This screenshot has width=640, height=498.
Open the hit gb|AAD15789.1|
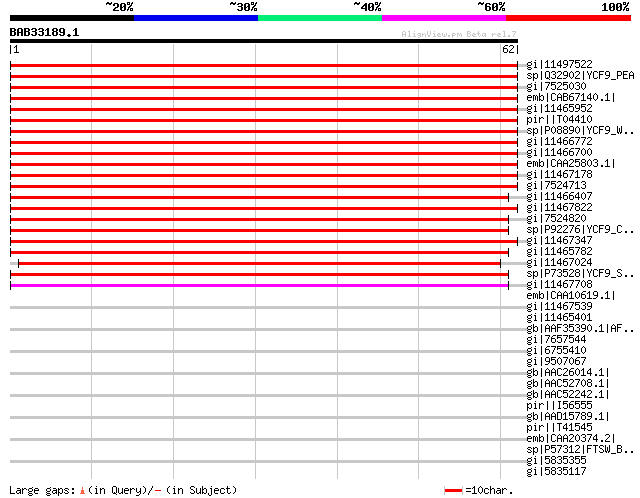(x=568, y=417)
